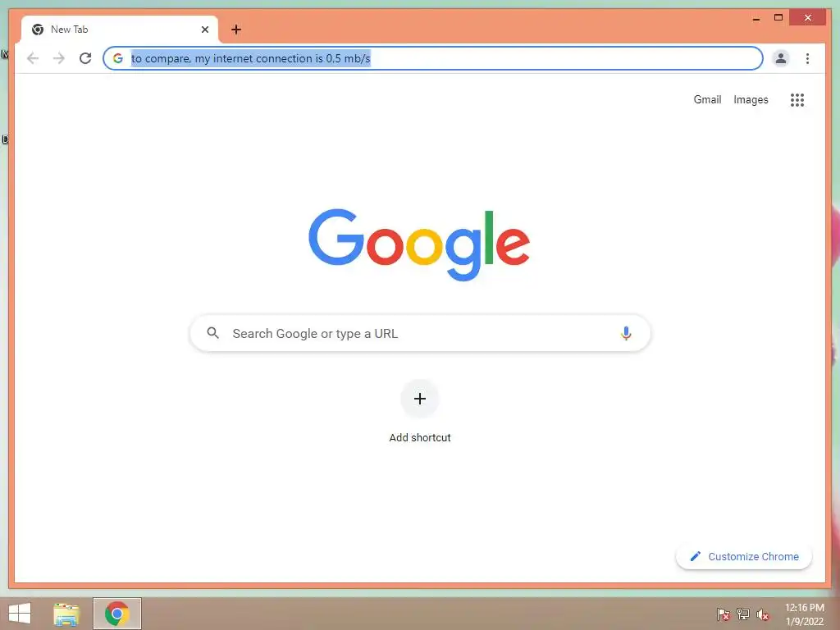This screenshot has width=840, height=630.
Task: Open the Windows Start menu
Action: pyautogui.click(x=20, y=614)
